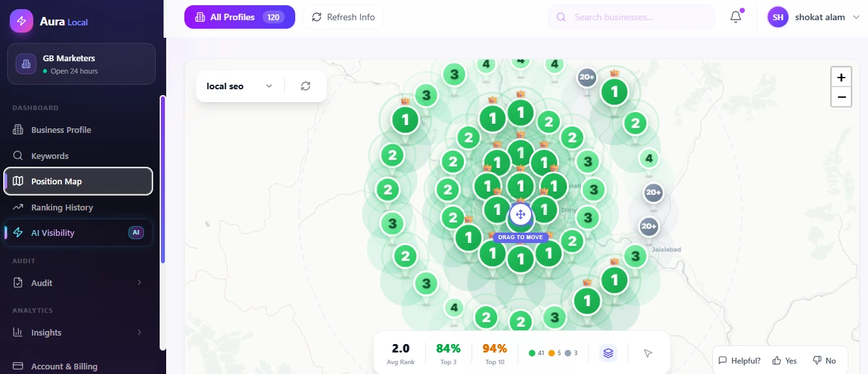Click the Open 24 hours status text
The height and width of the screenshot is (374, 868).
(x=74, y=71)
